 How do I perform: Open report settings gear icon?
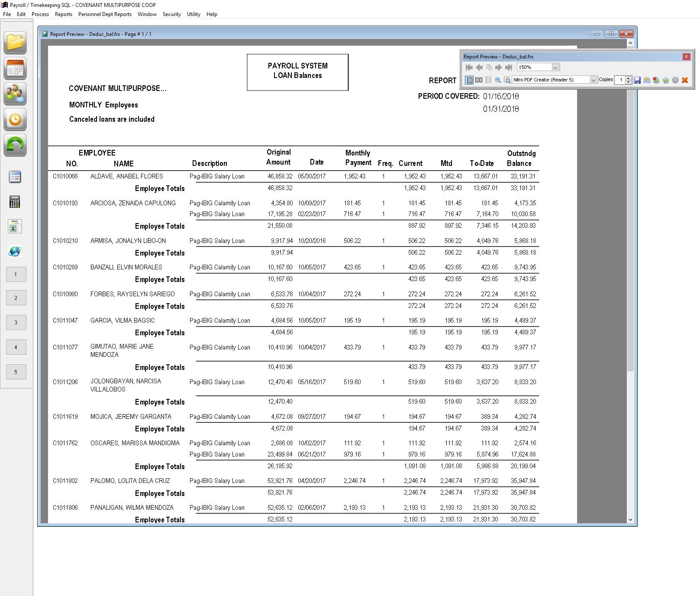tap(675, 80)
